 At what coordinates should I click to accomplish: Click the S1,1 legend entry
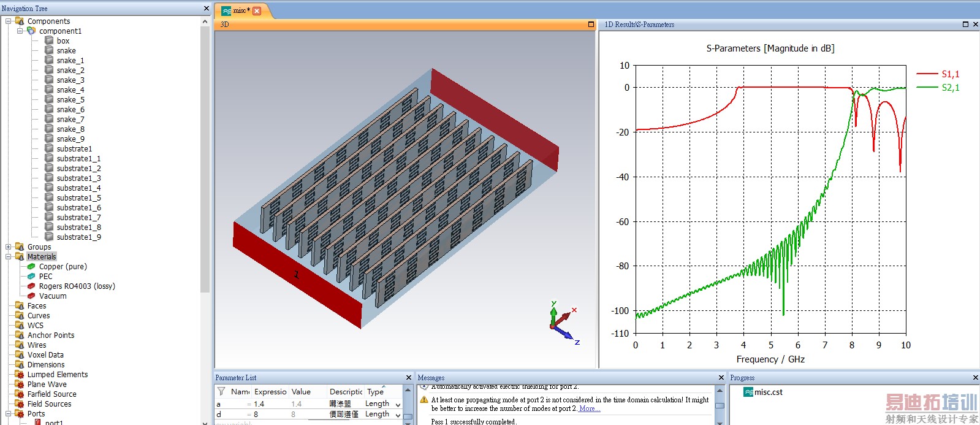click(x=938, y=74)
